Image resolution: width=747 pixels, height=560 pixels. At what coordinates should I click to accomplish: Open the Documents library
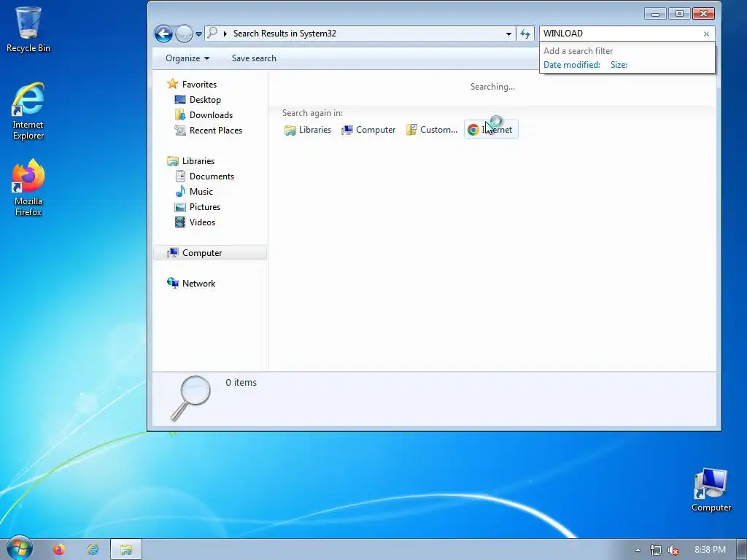tap(212, 176)
